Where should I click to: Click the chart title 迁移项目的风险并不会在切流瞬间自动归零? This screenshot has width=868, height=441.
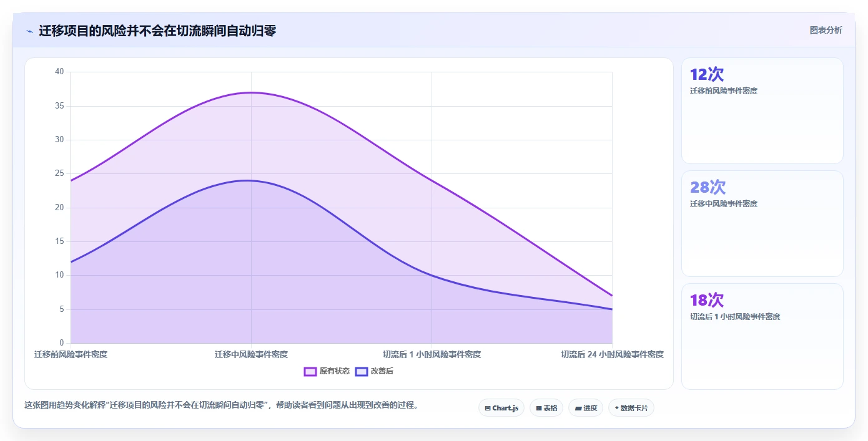(x=157, y=31)
